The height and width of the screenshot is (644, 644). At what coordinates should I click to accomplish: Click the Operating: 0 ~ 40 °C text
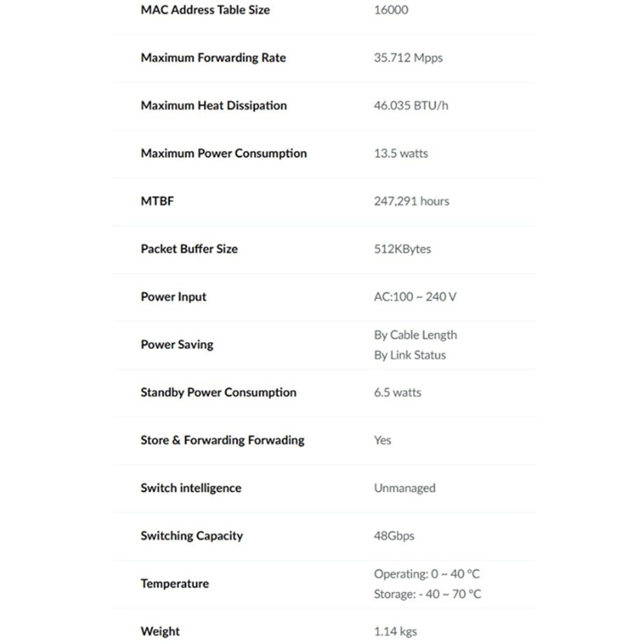(x=426, y=574)
